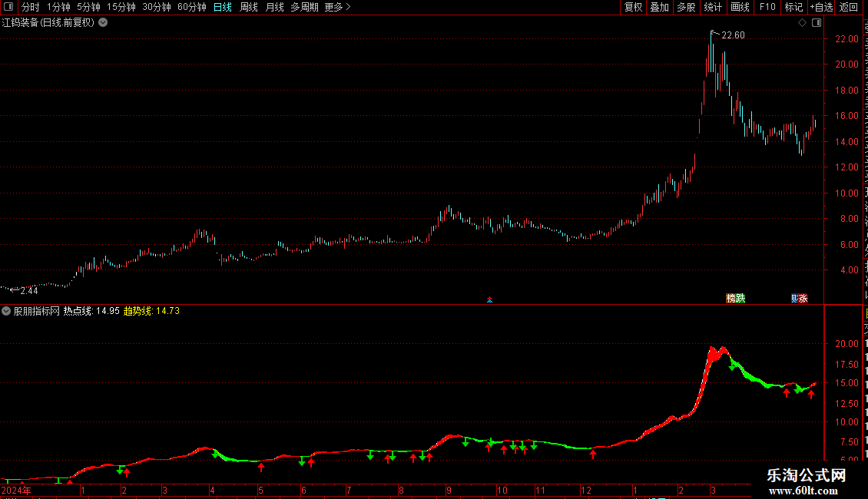The width and height of the screenshot is (868, 499).
Task: Activate the 画线 drawing tools
Action: [740, 7]
